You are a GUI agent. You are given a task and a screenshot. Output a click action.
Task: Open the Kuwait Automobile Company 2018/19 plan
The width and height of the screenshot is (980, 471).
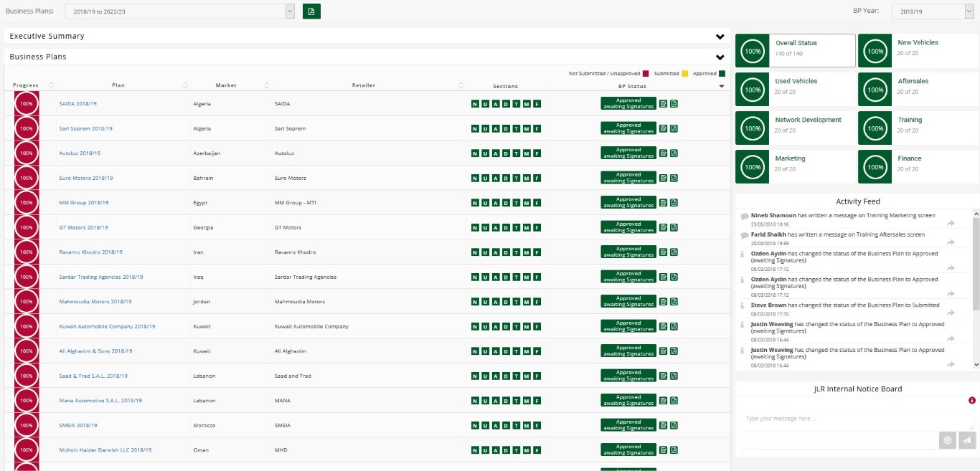(107, 326)
